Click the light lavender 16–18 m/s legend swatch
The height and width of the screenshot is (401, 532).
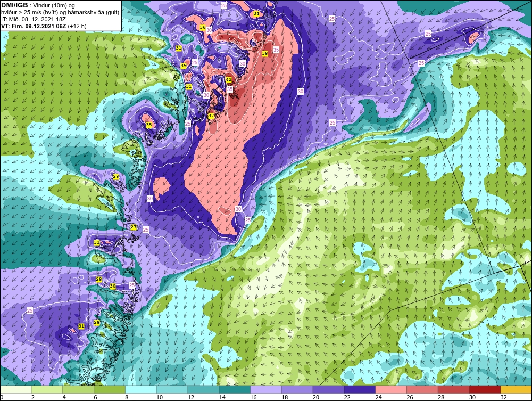(x=266, y=389)
